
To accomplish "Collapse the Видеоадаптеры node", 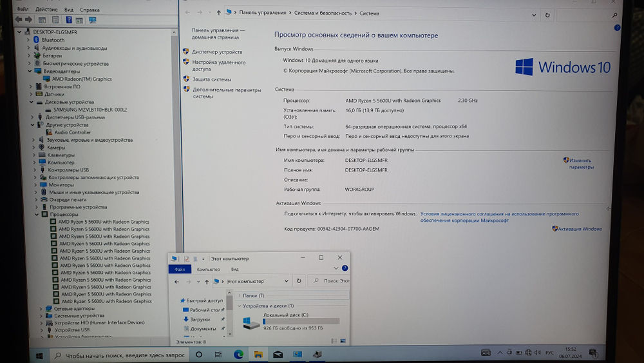I will (x=30, y=71).
